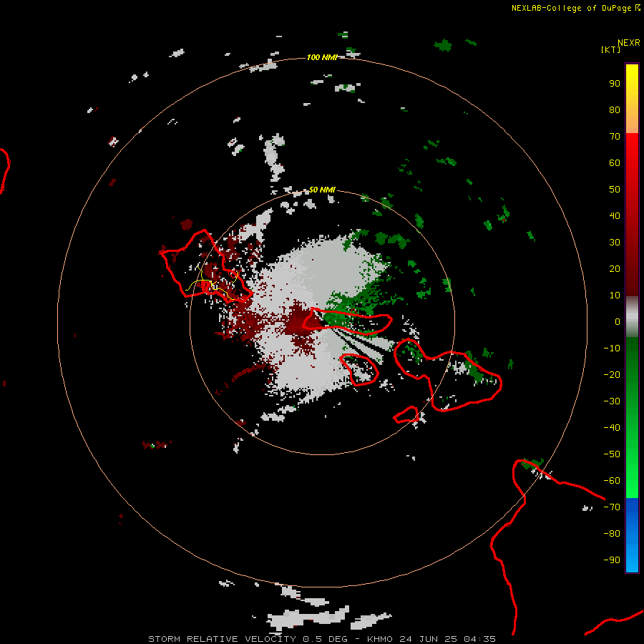The height and width of the screenshot is (644, 644).
Task: Click the "50 NMI" range ring label
Action: click(x=322, y=190)
